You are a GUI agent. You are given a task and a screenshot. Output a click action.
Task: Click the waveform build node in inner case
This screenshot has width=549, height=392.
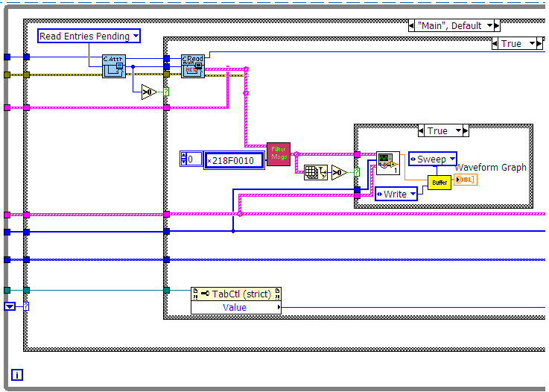point(388,163)
